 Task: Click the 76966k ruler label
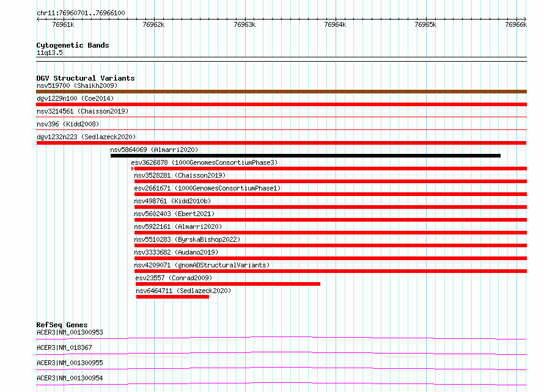point(516,24)
